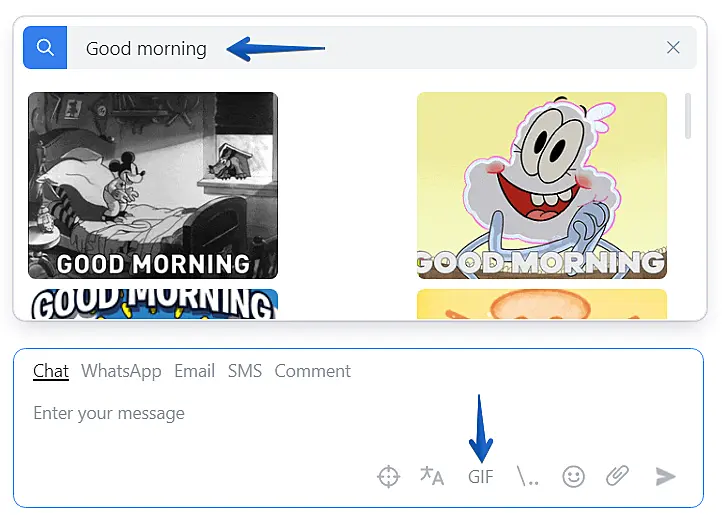Click the 'Good morning' search field
Image resolution: width=725 pixels, height=515 pixels.
pyautogui.click(x=381, y=48)
